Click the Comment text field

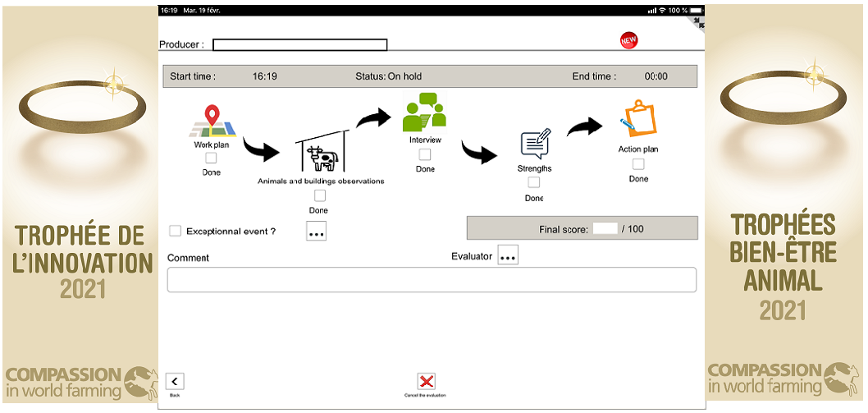[432, 280]
